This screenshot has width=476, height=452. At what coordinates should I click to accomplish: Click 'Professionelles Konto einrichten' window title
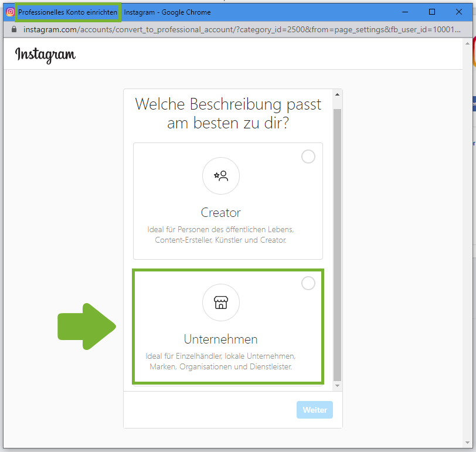click(67, 12)
